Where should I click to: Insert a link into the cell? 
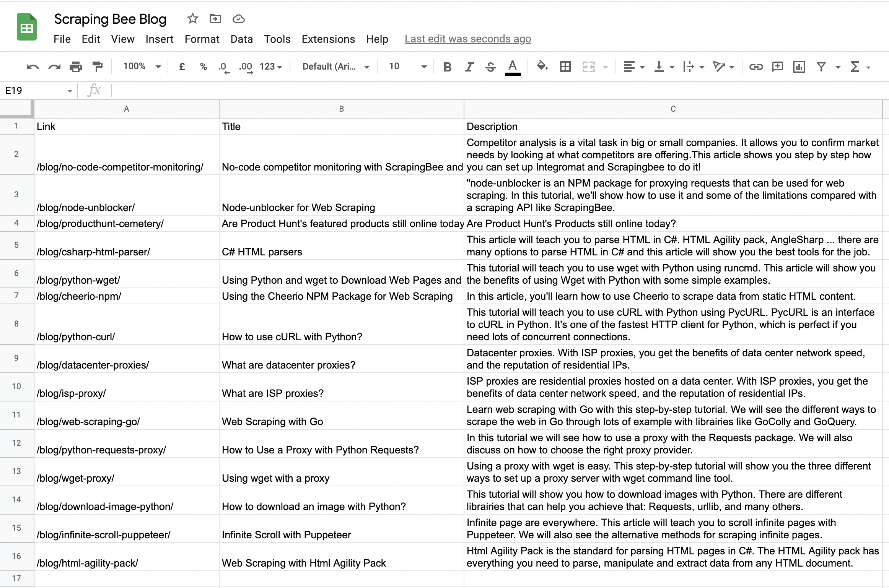(755, 66)
